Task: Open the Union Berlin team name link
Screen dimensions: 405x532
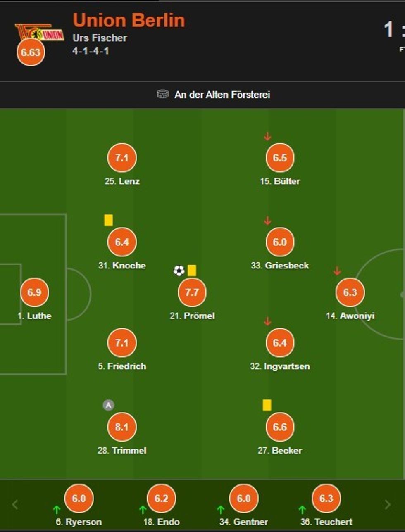Action: pos(129,20)
